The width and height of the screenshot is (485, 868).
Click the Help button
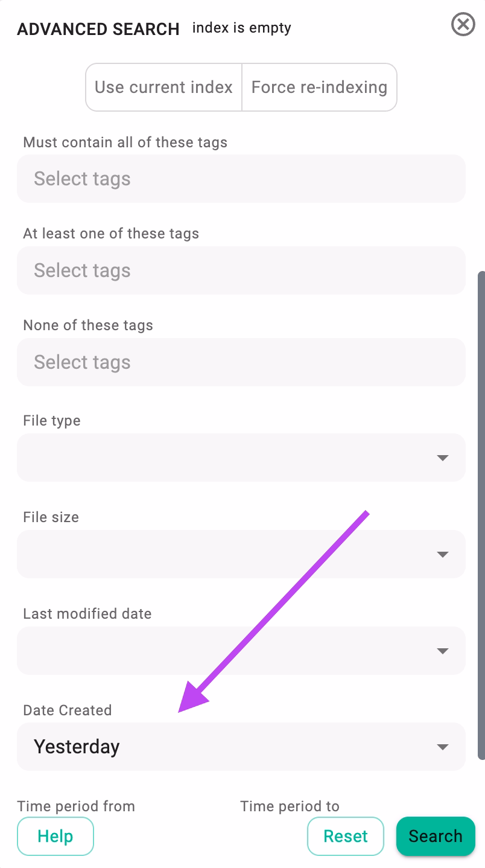pyautogui.click(x=55, y=836)
